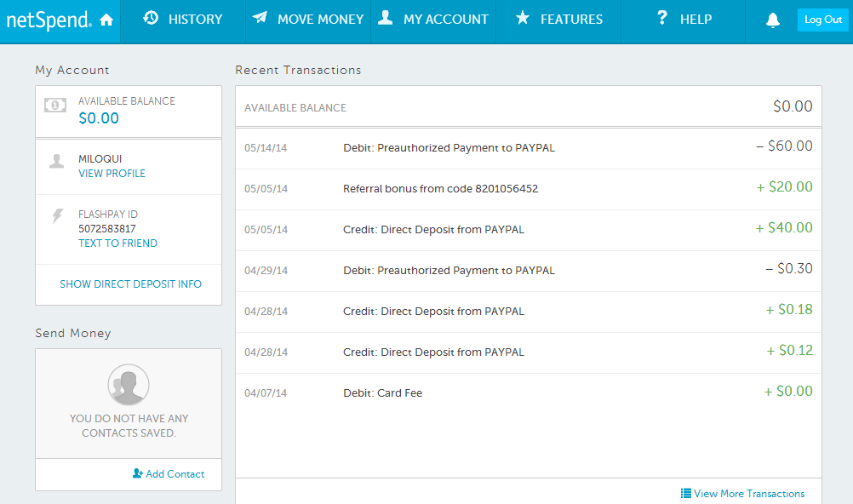Click the – $60.00 amount
The width and height of the screenshot is (853, 504).
point(784,146)
